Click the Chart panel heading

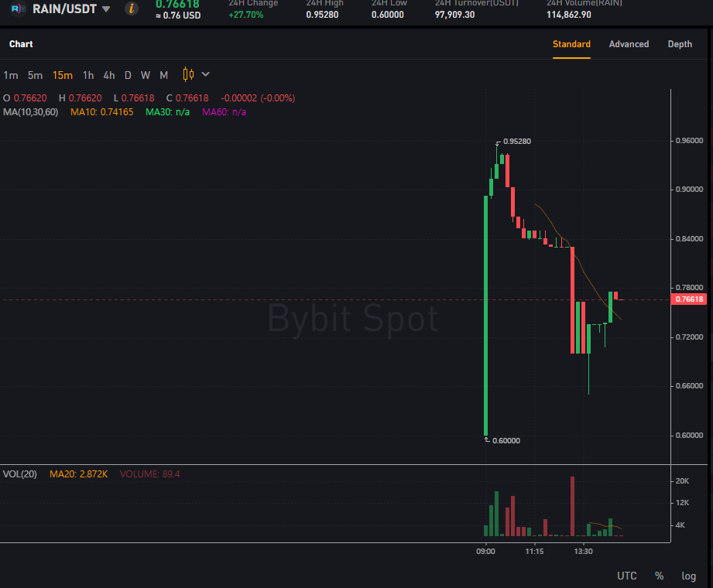(x=21, y=44)
